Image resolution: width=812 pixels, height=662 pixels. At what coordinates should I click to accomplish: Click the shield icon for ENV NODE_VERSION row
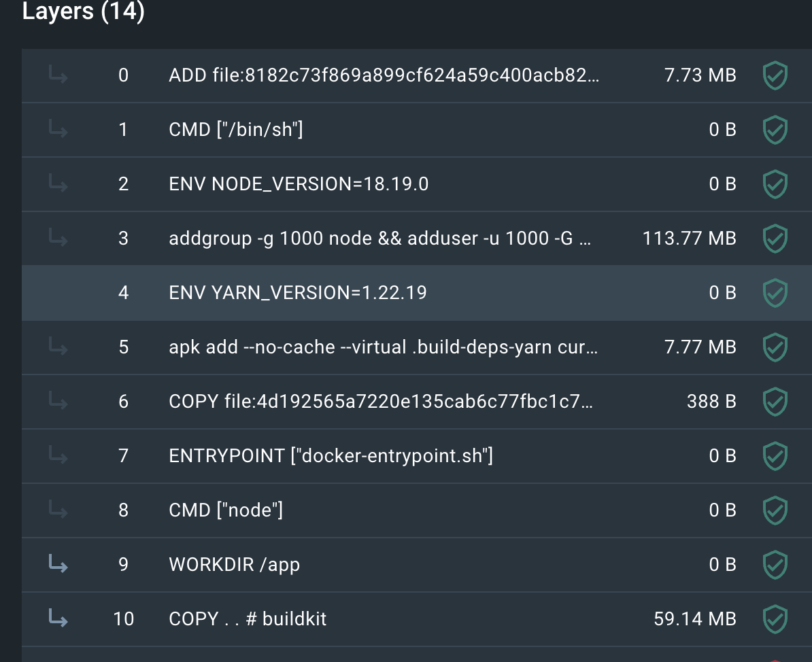(x=775, y=184)
